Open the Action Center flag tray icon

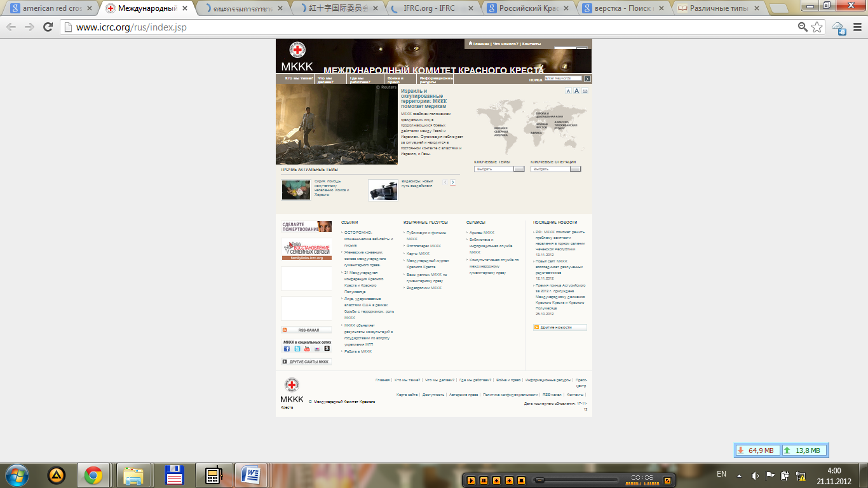tap(770, 475)
